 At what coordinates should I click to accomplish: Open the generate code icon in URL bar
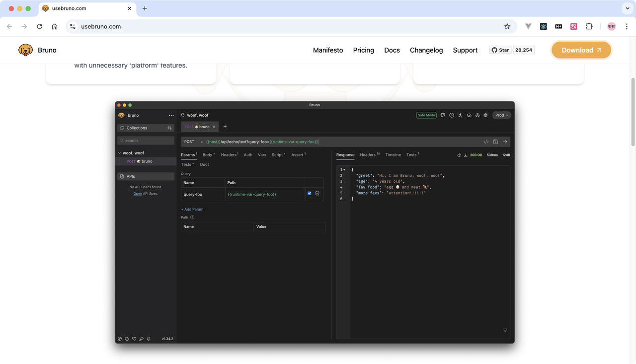coord(486,142)
